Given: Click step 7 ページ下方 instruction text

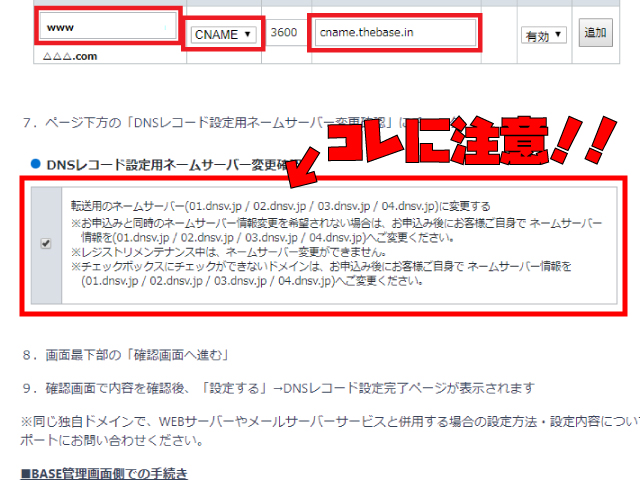Looking at the screenshot, I should (200, 123).
